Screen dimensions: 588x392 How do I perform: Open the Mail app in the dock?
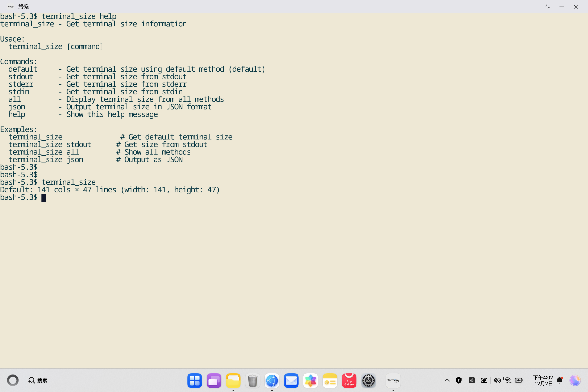(291, 381)
